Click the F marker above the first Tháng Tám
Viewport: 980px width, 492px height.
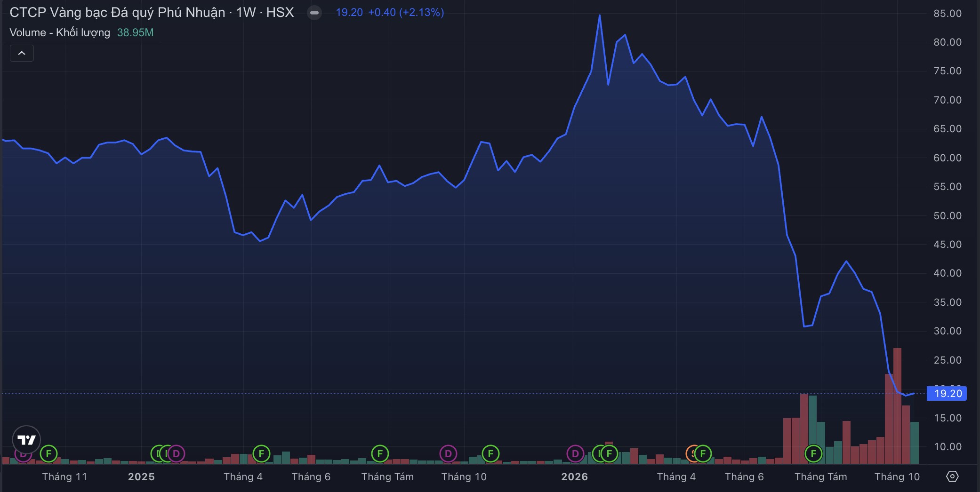[380, 454]
